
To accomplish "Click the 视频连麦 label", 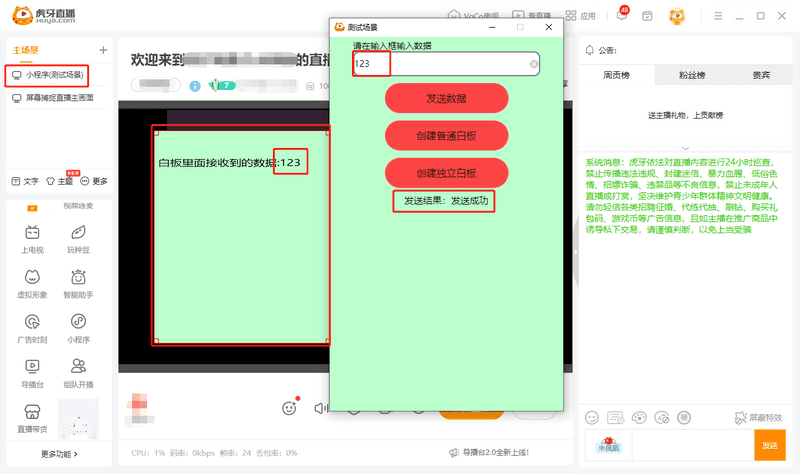I will 78,206.
